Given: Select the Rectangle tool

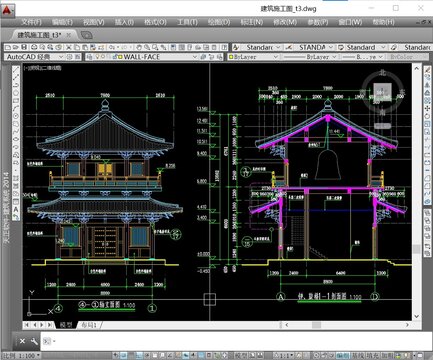Looking at the screenshot, I should pos(16,101).
